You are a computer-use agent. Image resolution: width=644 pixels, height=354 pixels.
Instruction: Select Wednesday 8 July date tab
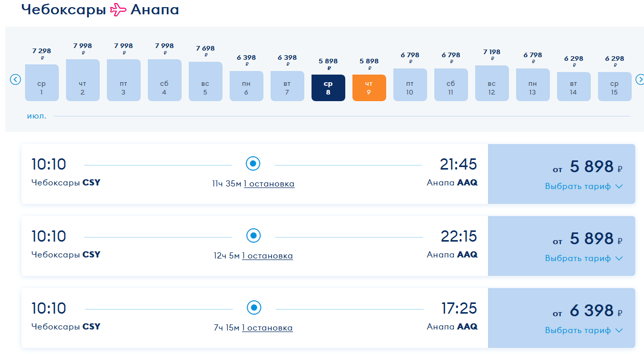coord(328,88)
